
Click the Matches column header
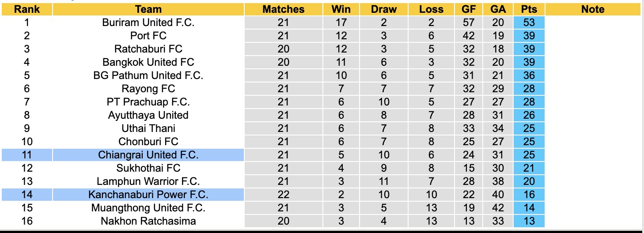tap(283, 9)
